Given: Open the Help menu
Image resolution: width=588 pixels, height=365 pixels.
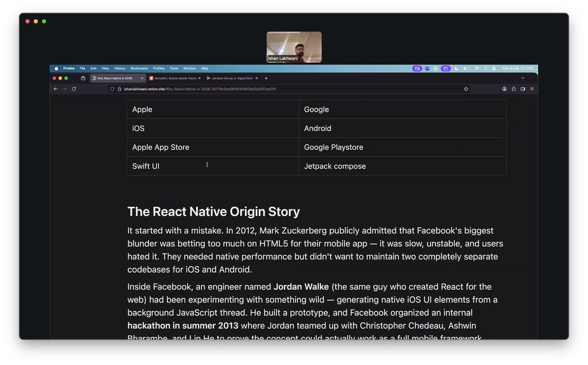Looking at the screenshot, I should [x=204, y=69].
